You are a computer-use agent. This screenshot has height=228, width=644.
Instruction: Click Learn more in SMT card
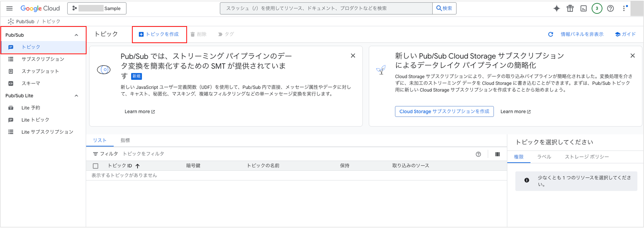(x=140, y=112)
